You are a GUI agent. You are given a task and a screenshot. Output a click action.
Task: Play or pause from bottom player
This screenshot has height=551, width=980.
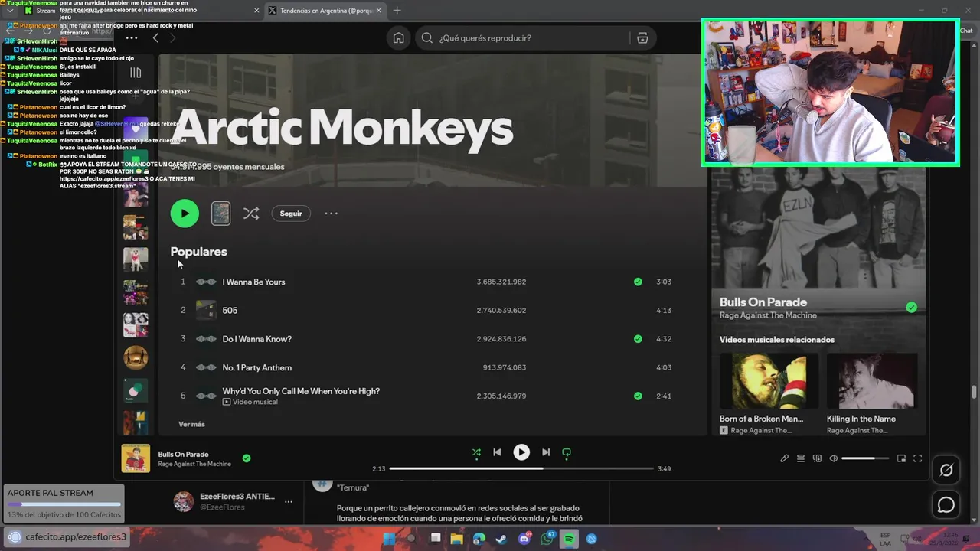click(x=521, y=452)
